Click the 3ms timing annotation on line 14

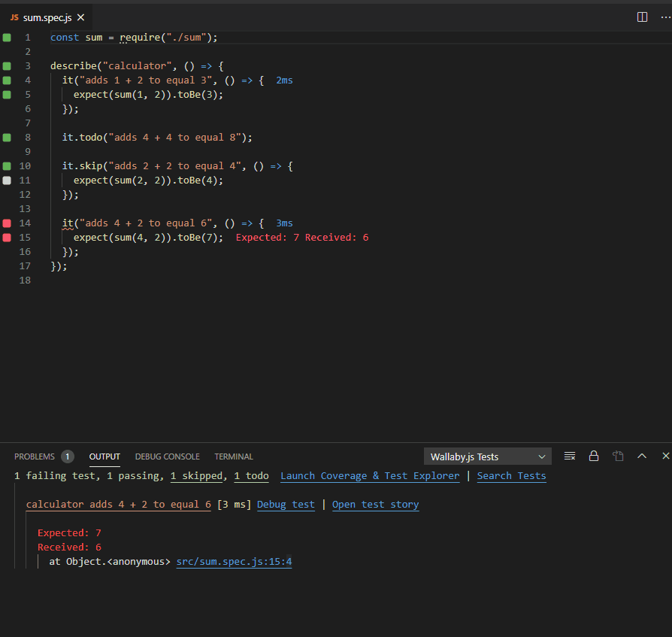(x=284, y=223)
